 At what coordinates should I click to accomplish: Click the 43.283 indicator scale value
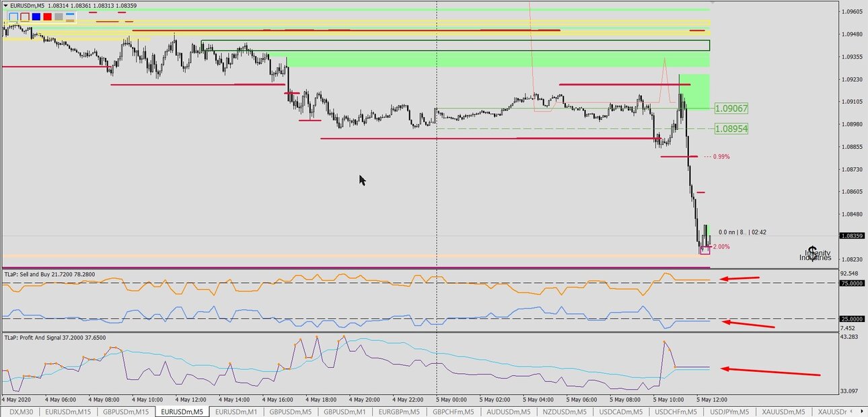(x=850, y=336)
